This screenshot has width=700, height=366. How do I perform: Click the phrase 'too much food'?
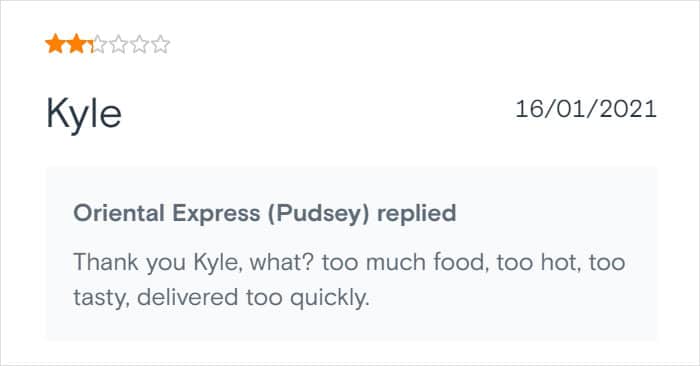(405, 262)
